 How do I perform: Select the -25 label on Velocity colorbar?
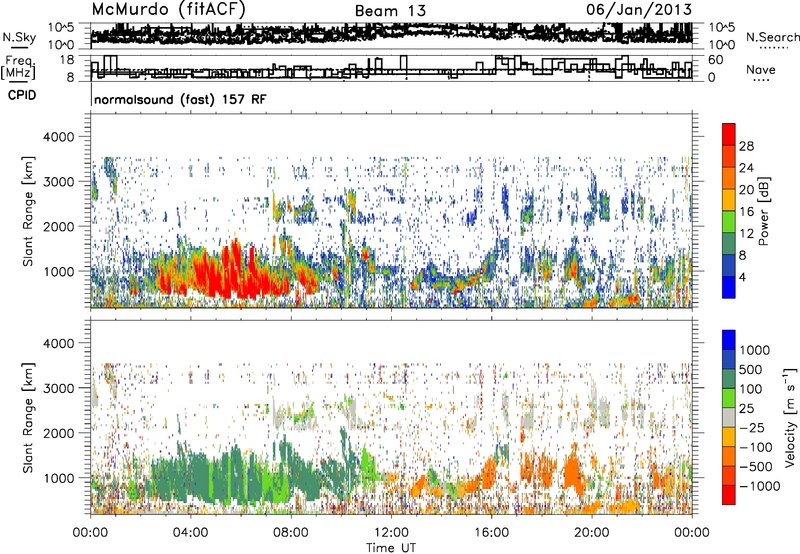tap(752, 427)
